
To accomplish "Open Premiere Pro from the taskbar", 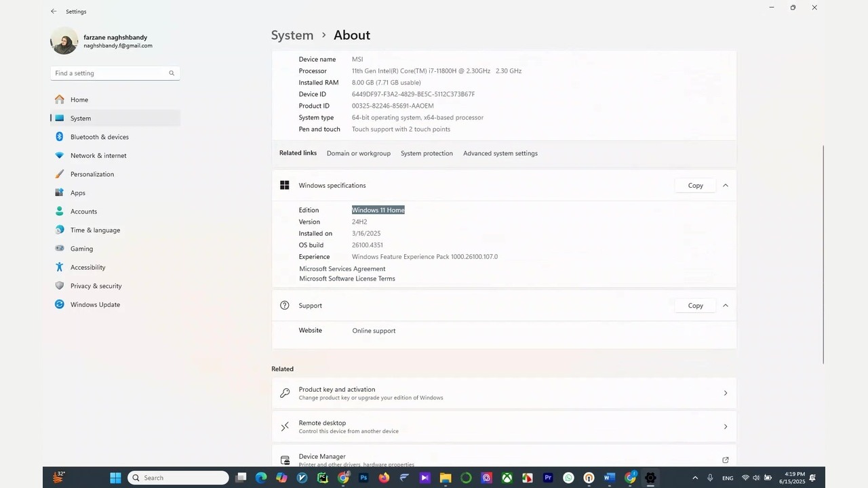I will 548,478.
